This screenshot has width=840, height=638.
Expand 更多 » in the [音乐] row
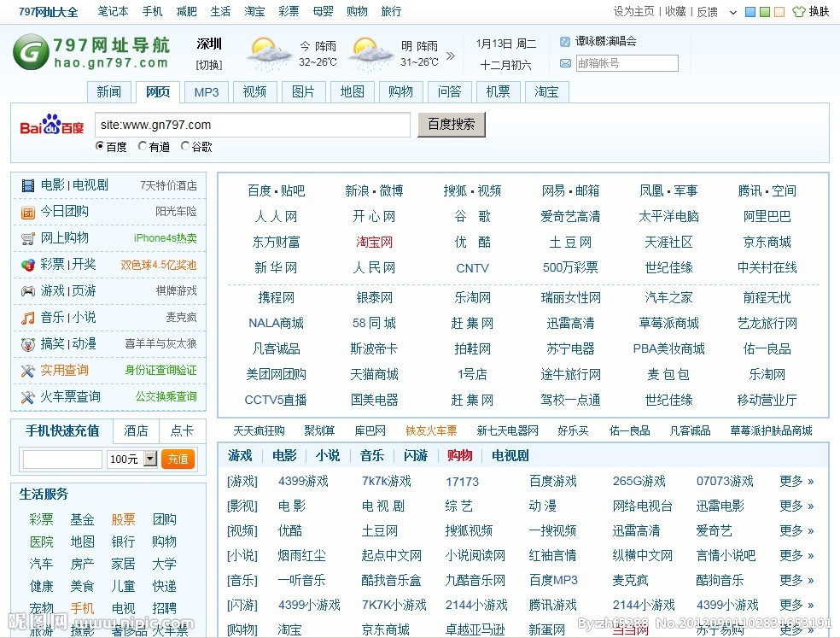[796, 580]
